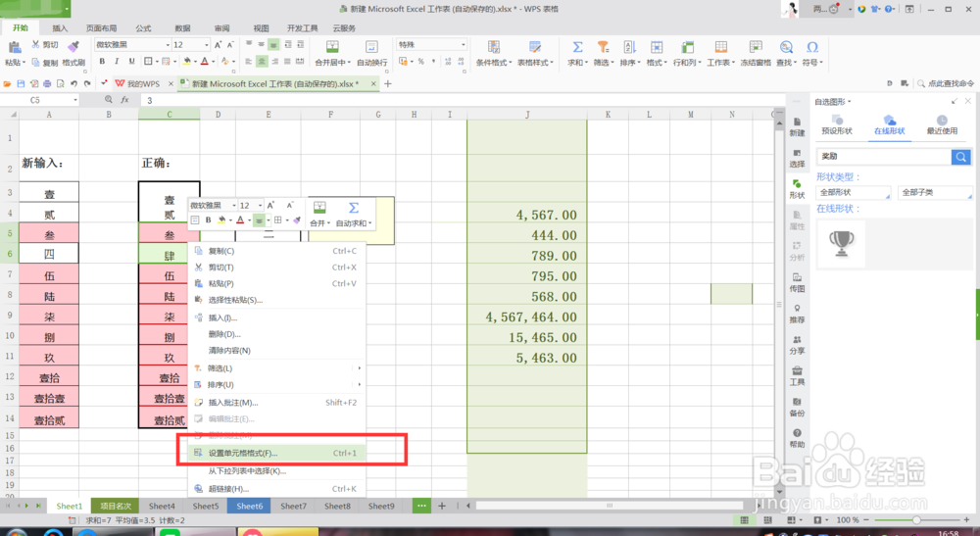Click the Shapes (形状) sidebar icon
The width and height of the screenshot is (980, 536).
(x=797, y=189)
